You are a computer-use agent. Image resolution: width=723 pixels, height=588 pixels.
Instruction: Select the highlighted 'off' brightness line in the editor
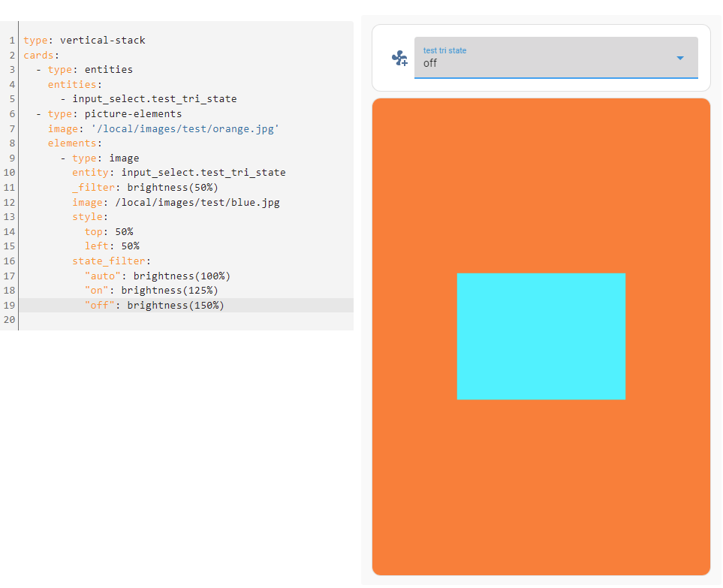click(x=150, y=305)
